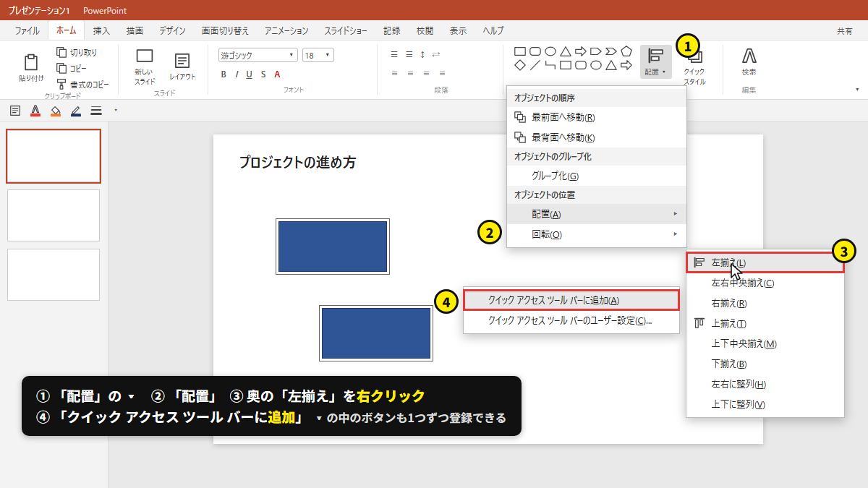The image size is (868, 488).
Task: Toggle align text left in paragraph group
Action: 394,73
